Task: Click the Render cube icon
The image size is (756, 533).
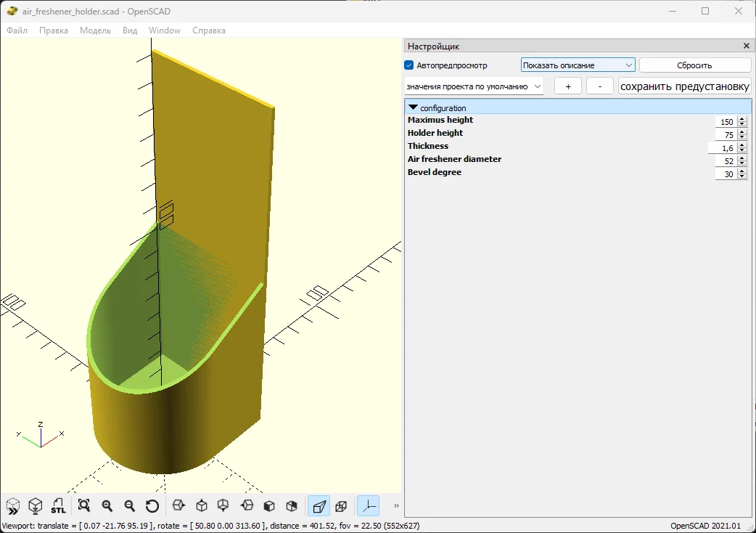Action: tap(36, 506)
